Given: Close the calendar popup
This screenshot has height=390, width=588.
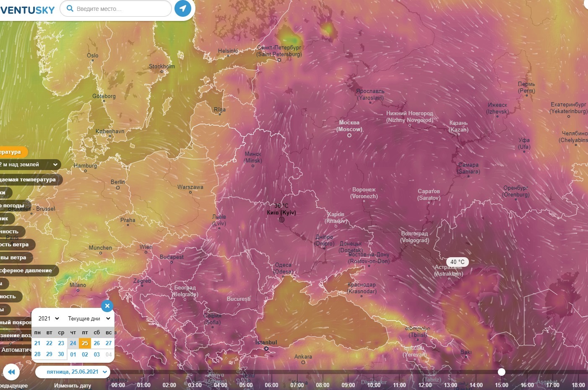Looking at the screenshot, I should [107, 306].
